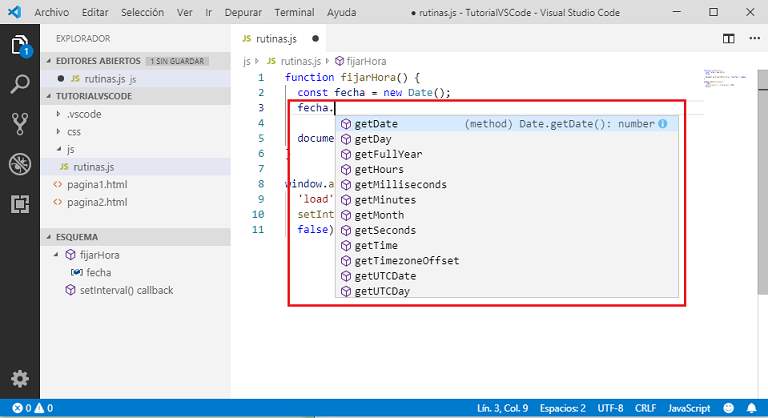Open the Explorer view in activity bar

20,46
